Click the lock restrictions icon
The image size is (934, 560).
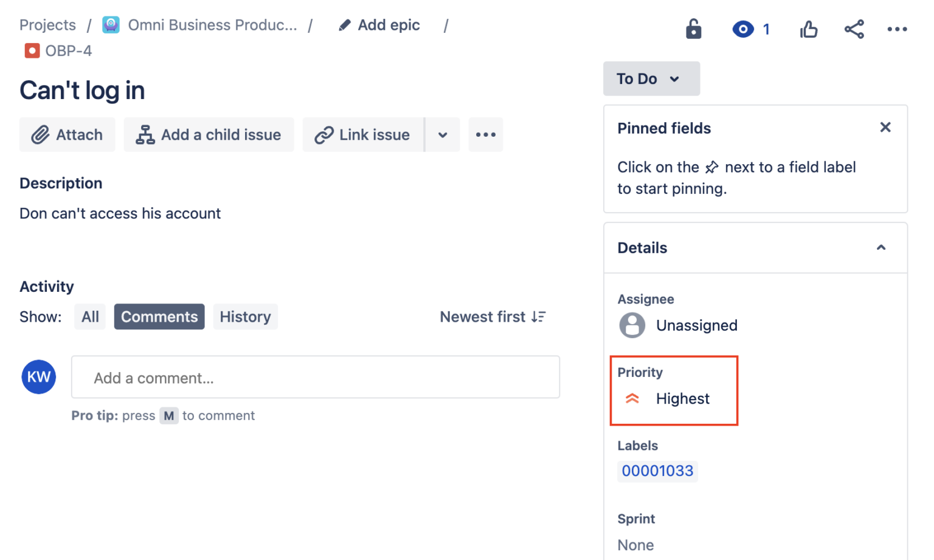[694, 29]
